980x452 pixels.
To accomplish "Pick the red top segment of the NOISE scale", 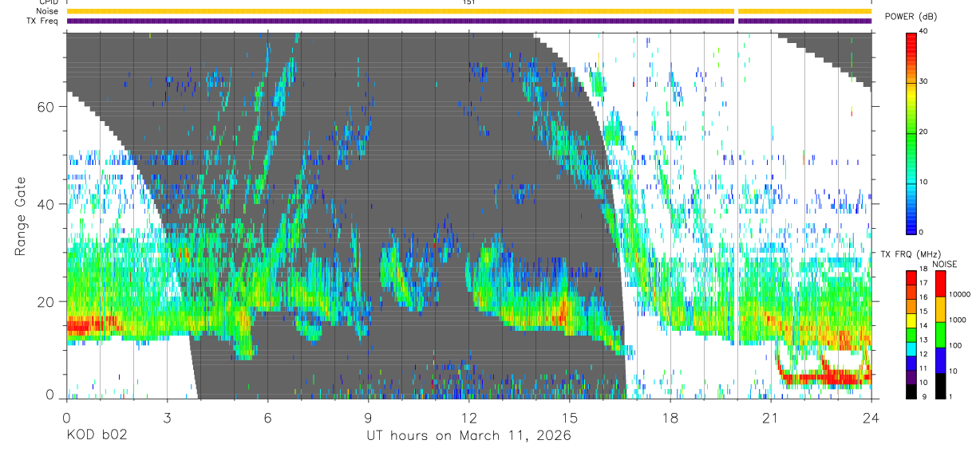I will coord(940,284).
